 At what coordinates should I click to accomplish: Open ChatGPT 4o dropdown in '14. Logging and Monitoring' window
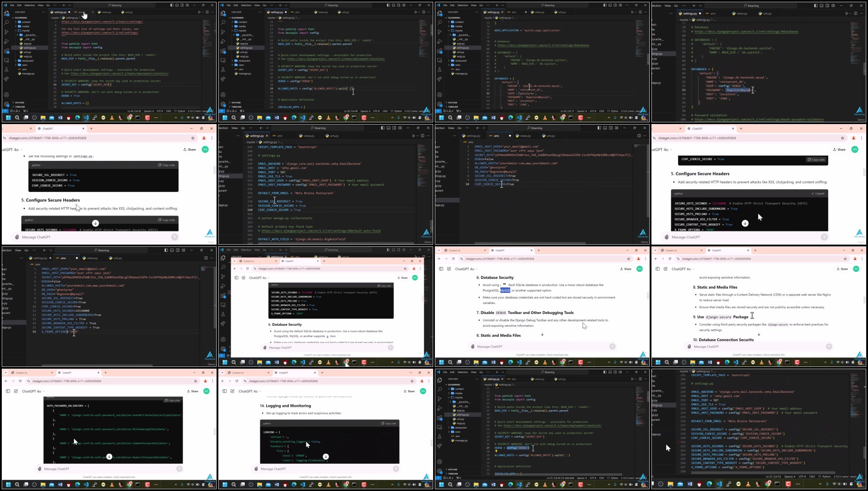click(x=250, y=391)
